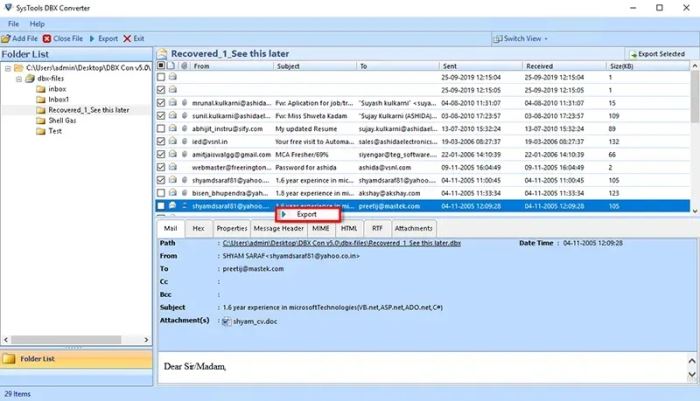Click the SysTools DBX Converter app logo

pyautogui.click(x=8, y=8)
